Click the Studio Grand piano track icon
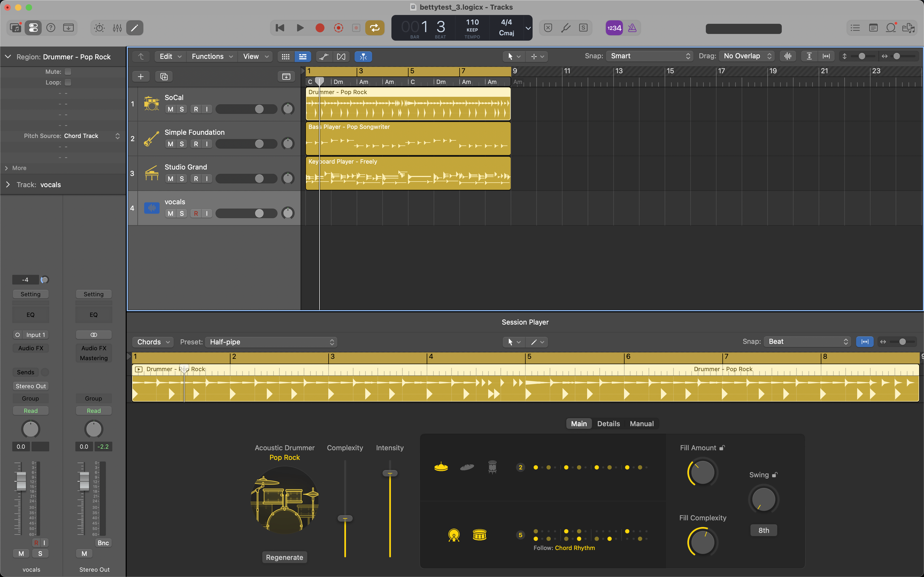Screen dimensions: 924x577 151,172
